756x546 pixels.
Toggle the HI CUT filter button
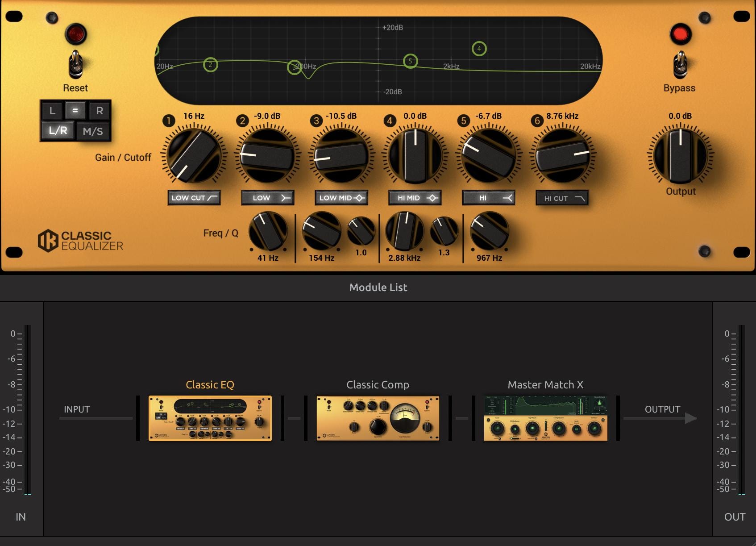pos(562,198)
